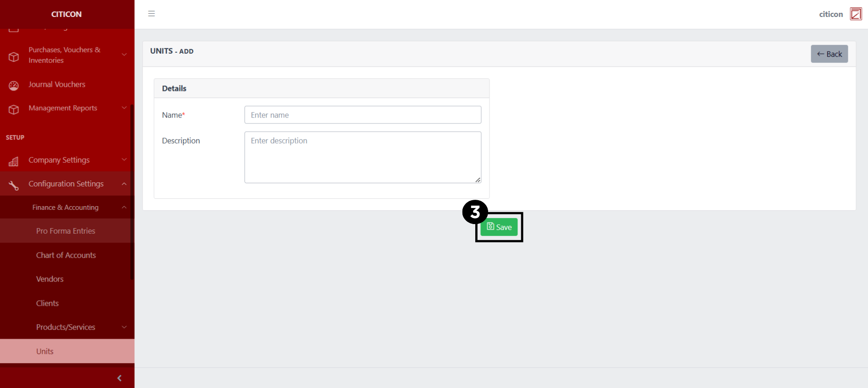The height and width of the screenshot is (388, 868).
Task: Open Pro Forma Entries menu item
Action: 66,231
